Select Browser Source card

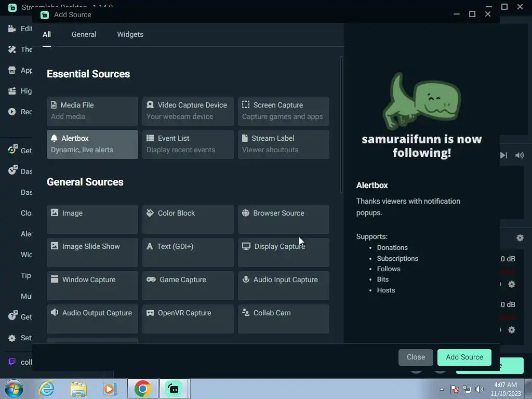coord(284,219)
